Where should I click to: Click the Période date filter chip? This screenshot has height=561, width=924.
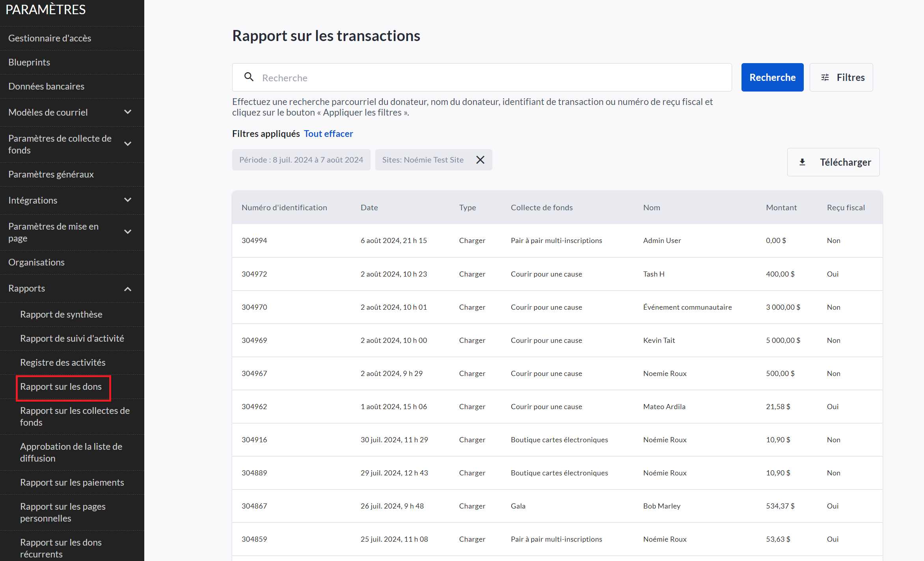pos(301,160)
